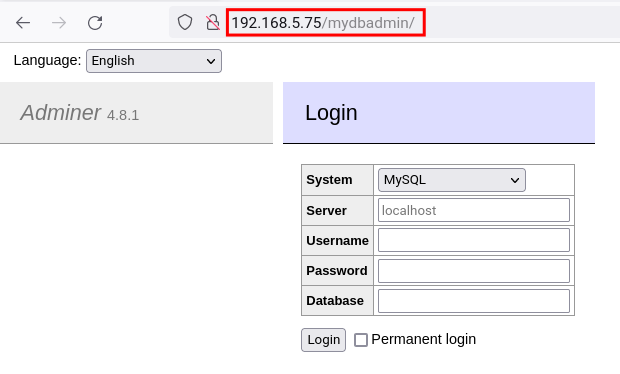The height and width of the screenshot is (374, 620).
Task: Click the 4.8.1 version number
Action: [x=123, y=115]
